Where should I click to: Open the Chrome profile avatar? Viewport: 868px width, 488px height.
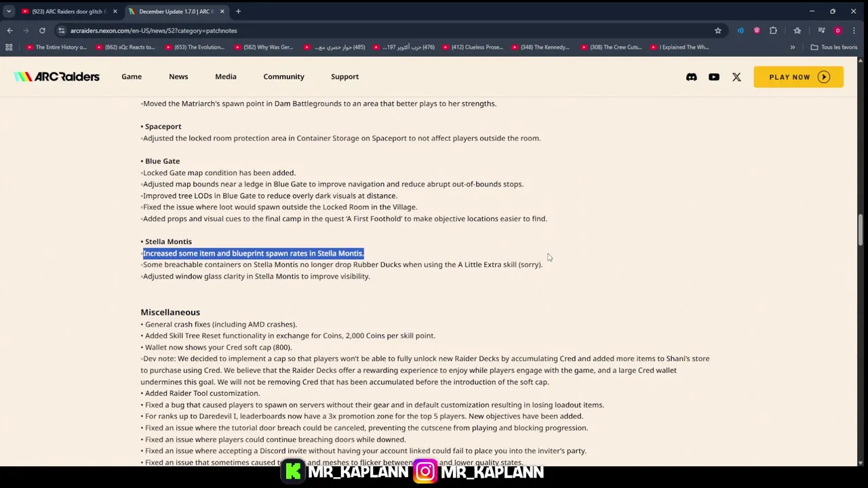coord(837,30)
